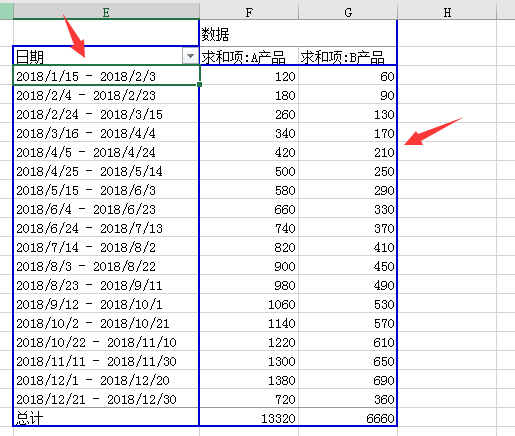Viewport: 515px width, 436px height.
Task: Click B产品 value 330
Action: (x=348, y=208)
